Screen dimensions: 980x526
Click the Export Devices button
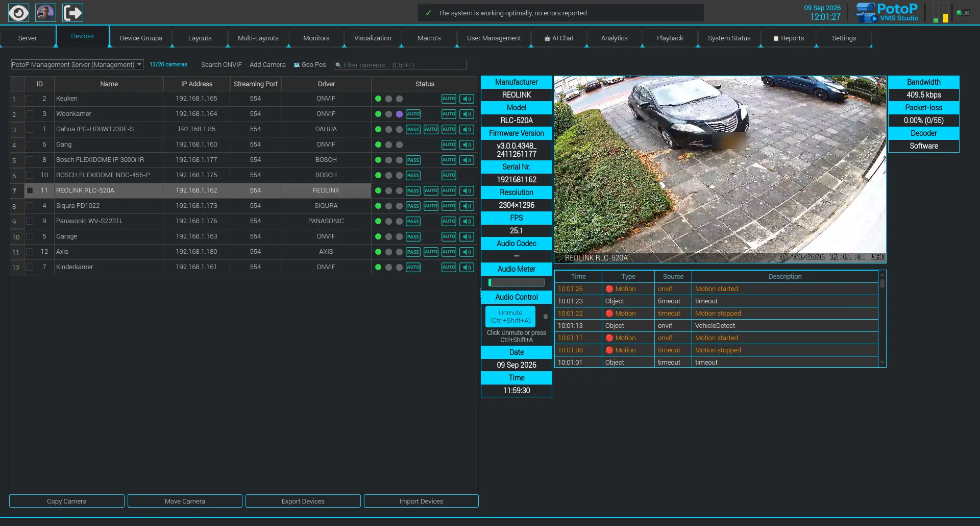303,501
